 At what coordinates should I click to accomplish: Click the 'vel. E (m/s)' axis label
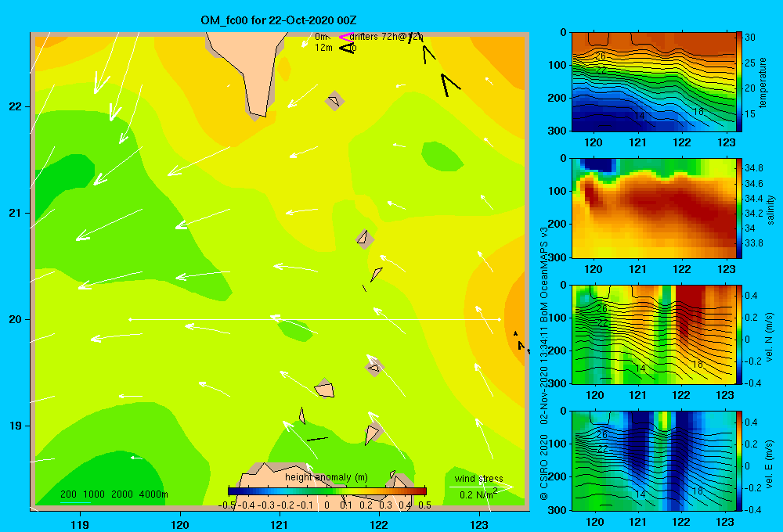pyautogui.click(x=769, y=462)
